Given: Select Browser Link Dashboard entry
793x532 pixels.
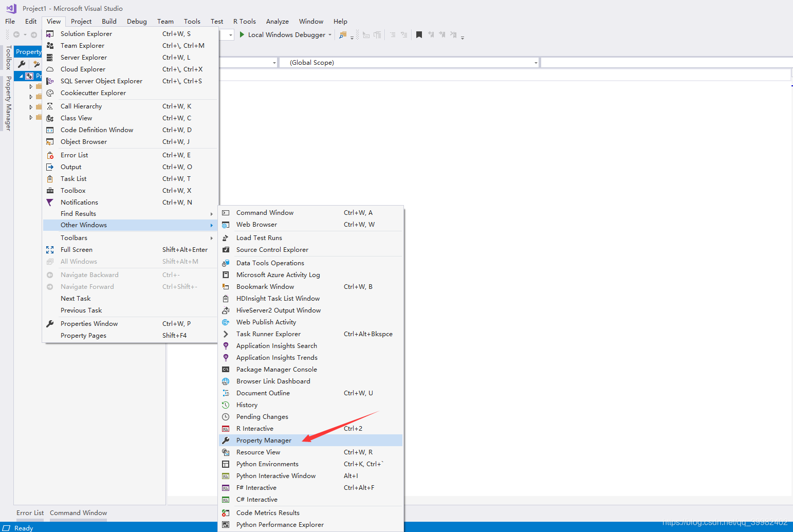Looking at the screenshot, I should coord(311,381).
